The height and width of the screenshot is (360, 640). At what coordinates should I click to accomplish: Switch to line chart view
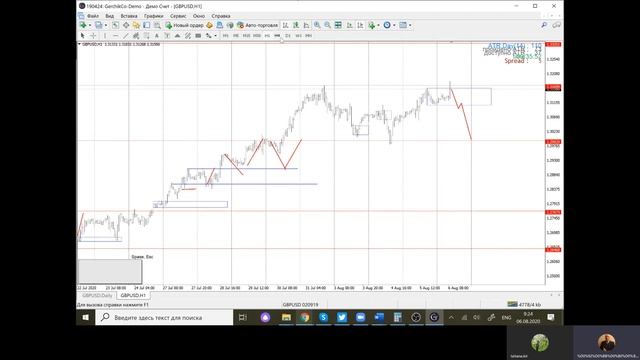[x=307, y=25]
